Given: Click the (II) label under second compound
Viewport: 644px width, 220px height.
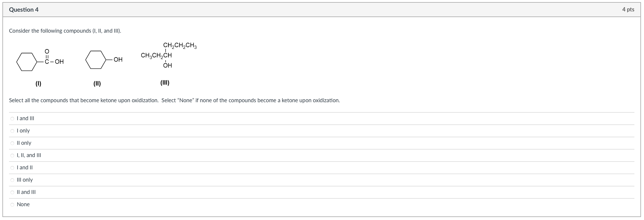Looking at the screenshot, I should tap(97, 84).
